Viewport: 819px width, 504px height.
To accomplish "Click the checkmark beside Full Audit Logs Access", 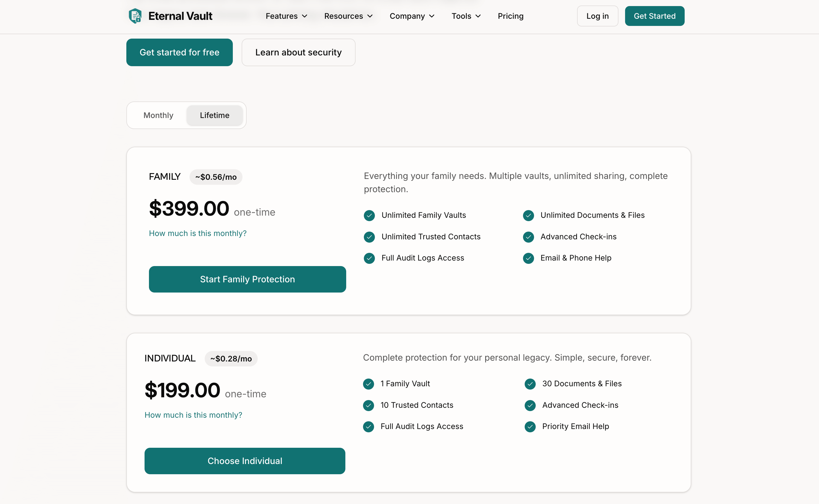I will (369, 258).
